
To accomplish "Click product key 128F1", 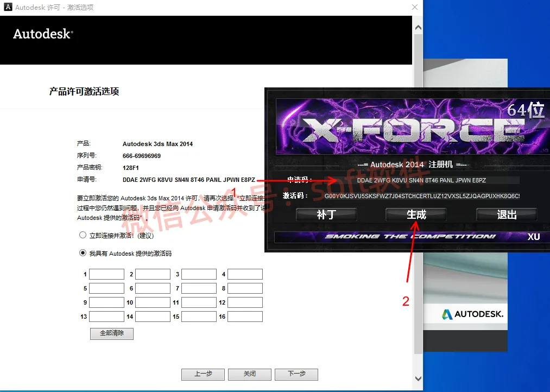I will pos(130,168).
